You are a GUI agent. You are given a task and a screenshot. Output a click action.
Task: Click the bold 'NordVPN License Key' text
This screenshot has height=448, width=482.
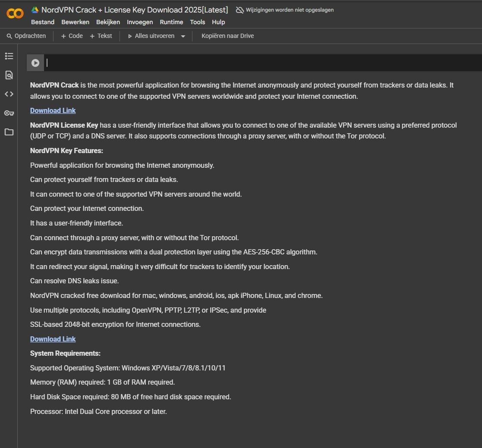64,125
